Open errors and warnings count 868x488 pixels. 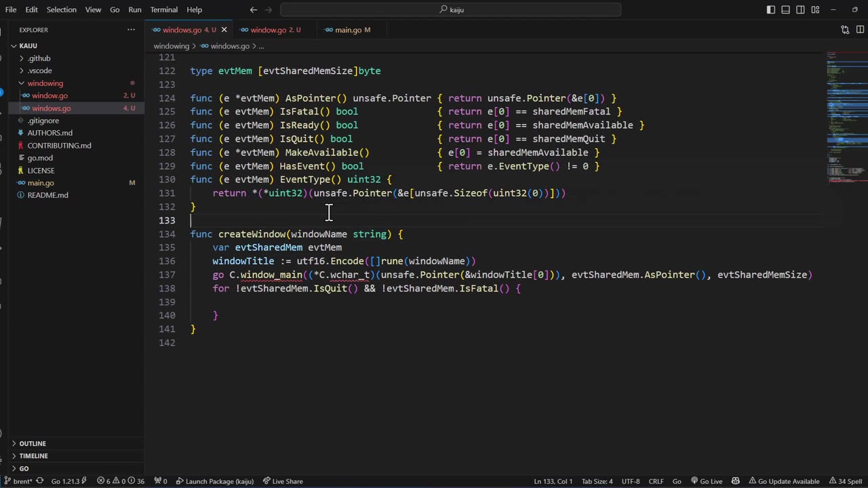click(x=121, y=481)
